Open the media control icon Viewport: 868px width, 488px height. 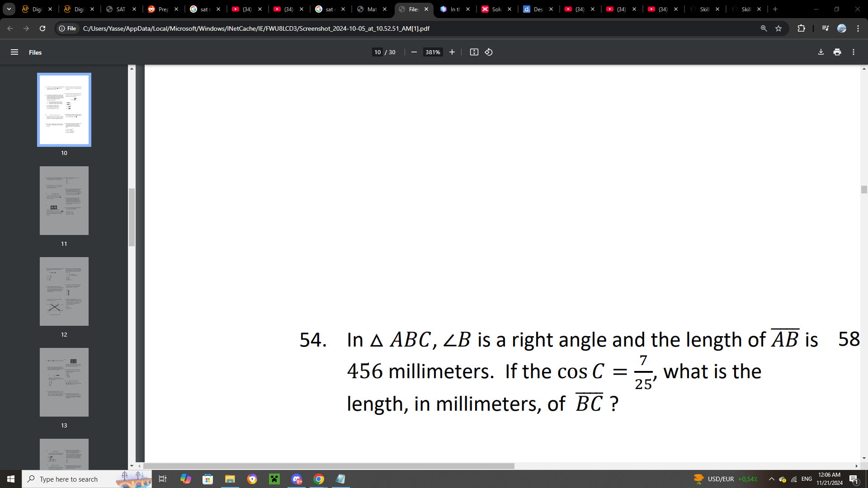(x=826, y=28)
